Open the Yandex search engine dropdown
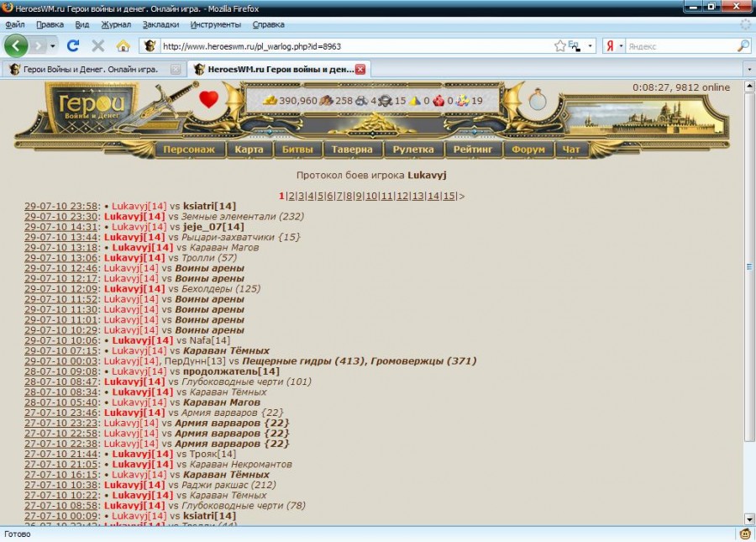Screen dimensions: 756x542 (x=622, y=45)
